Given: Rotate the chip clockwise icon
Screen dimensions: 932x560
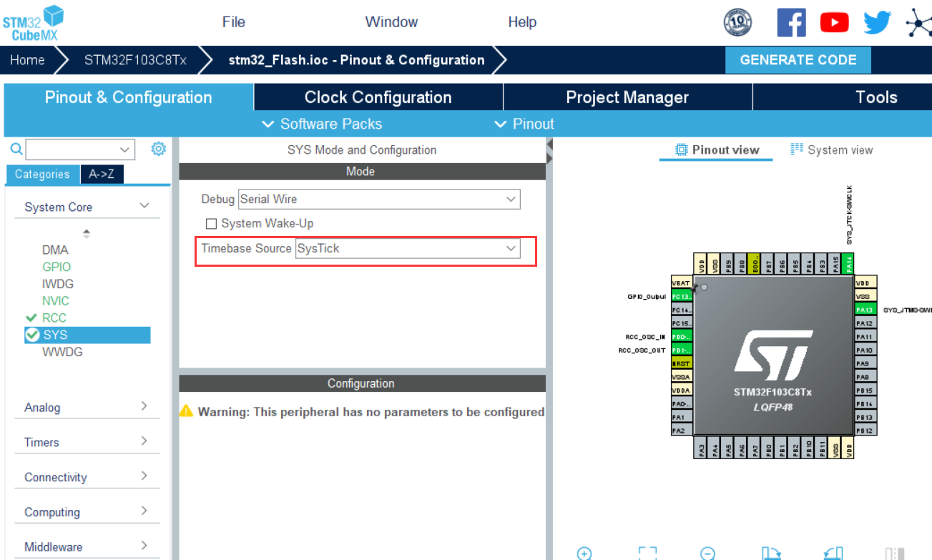Looking at the screenshot, I should 771,554.
